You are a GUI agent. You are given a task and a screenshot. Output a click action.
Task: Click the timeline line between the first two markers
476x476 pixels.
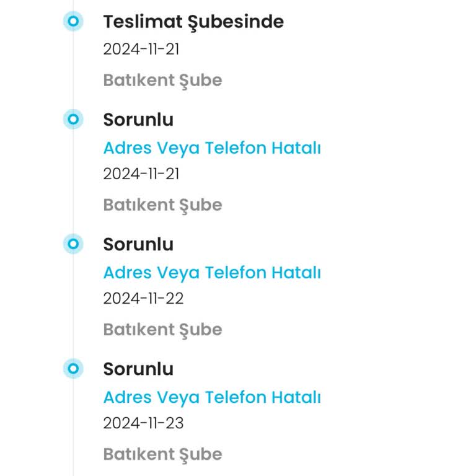[73, 70]
